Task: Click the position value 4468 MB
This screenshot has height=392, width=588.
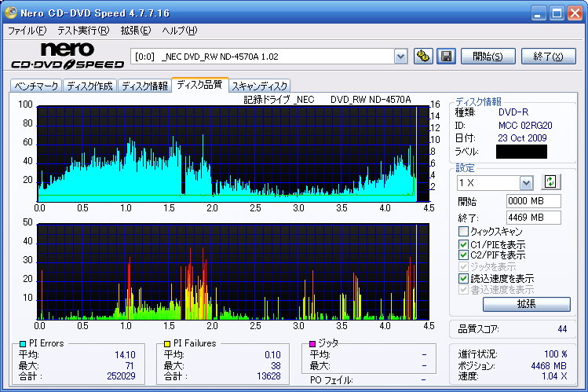Action: pos(549,366)
